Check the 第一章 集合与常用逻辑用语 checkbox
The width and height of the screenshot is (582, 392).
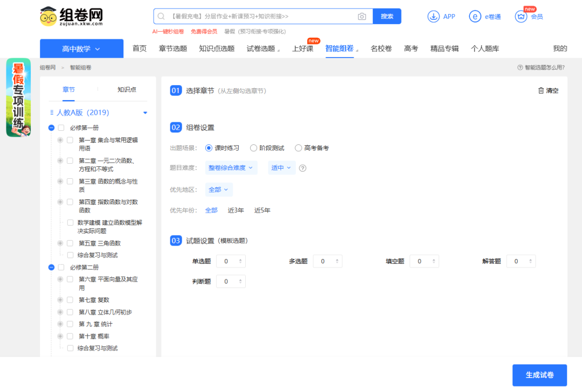[70, 140]
